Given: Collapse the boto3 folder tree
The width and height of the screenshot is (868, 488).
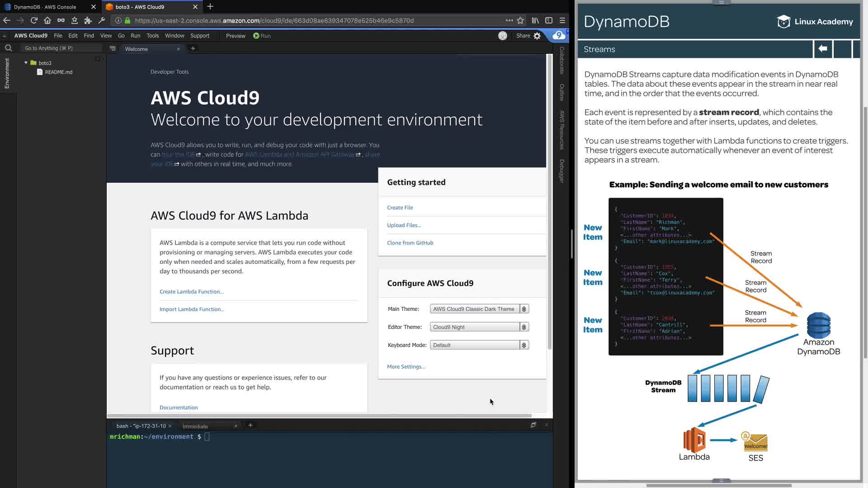Looking at the screenshot, I should coord(26,63).
